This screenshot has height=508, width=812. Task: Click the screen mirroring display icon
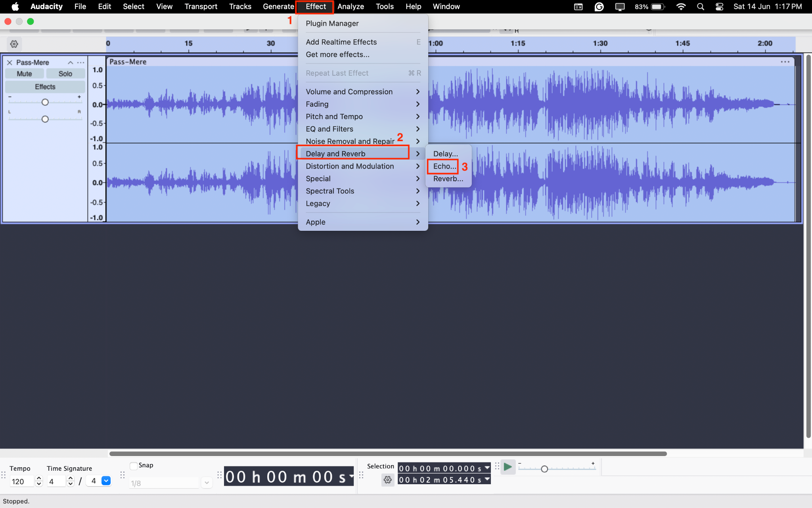point(620,6)
